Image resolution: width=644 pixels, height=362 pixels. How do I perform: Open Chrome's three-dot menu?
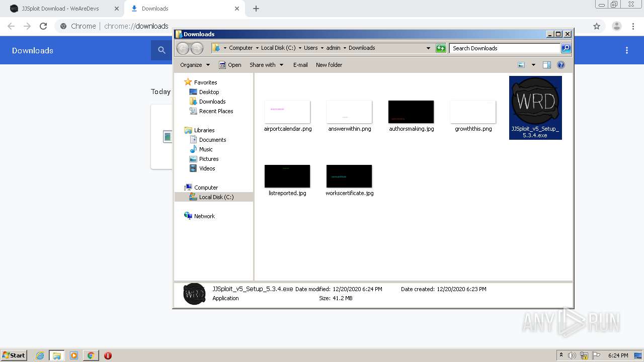tap(633, 26)
